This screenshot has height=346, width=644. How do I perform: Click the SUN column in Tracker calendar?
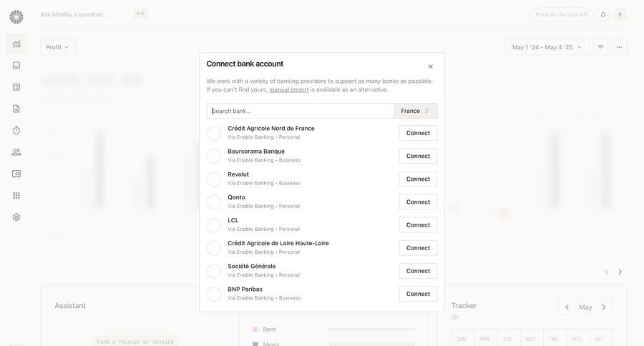(462, 339)
